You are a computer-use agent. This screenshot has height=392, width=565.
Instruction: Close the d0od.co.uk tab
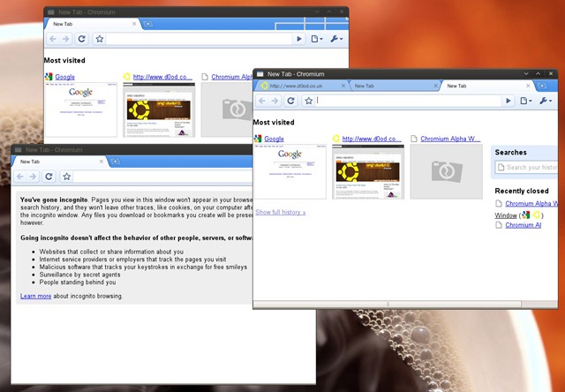[x=343, y=86]
